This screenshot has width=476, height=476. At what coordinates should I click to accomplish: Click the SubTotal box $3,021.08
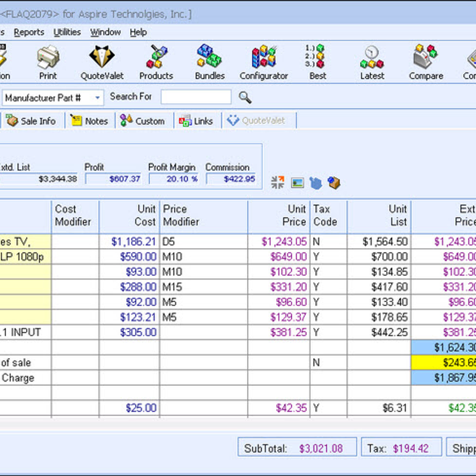tap(297, 447)
